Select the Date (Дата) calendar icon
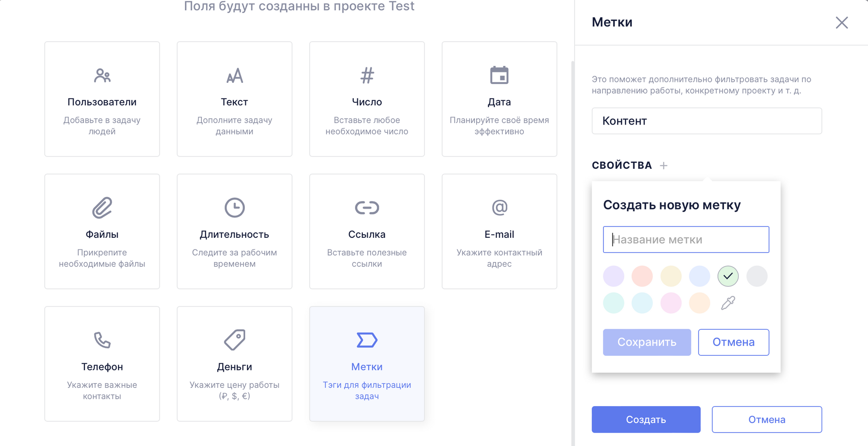The width and height of the screenshot is (868, 446). [x=499, y=75]
